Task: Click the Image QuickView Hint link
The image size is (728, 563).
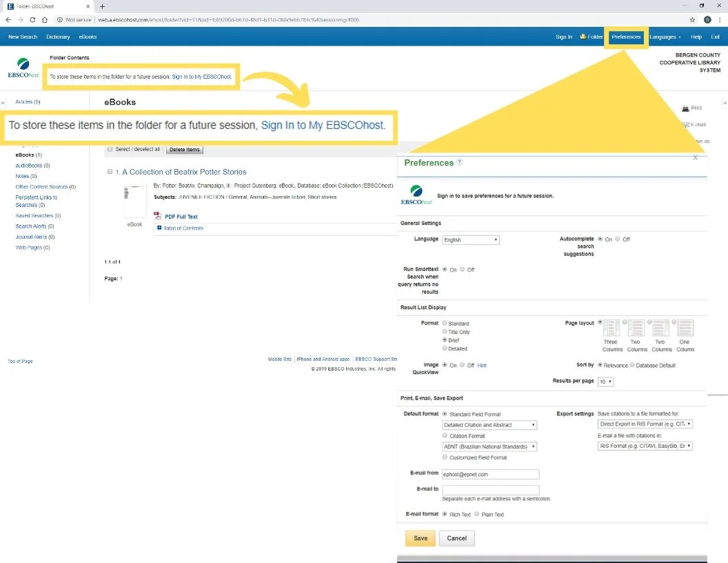Action: [x=482, y=365]
